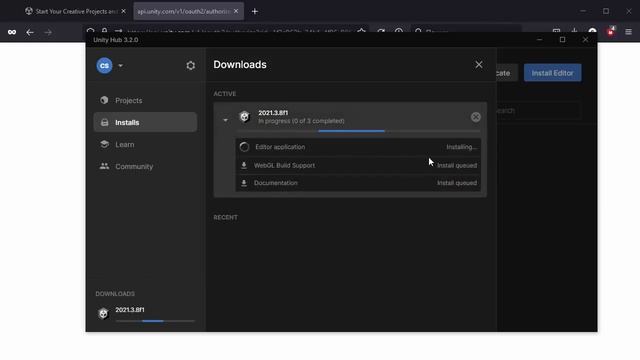Minimize the Unity Hub window
Screen dimensions: 640x360
tap(540, 40)
